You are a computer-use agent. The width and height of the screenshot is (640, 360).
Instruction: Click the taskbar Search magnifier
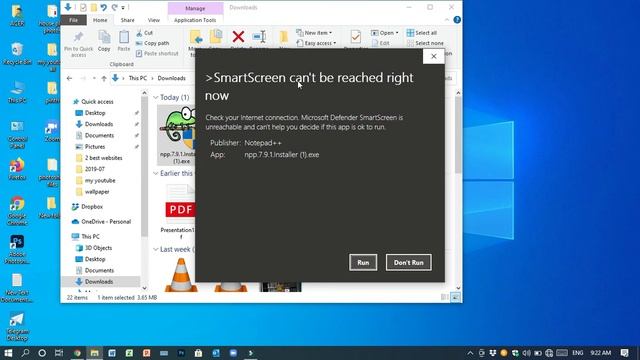pyautogui.click(x=25, y=353)
